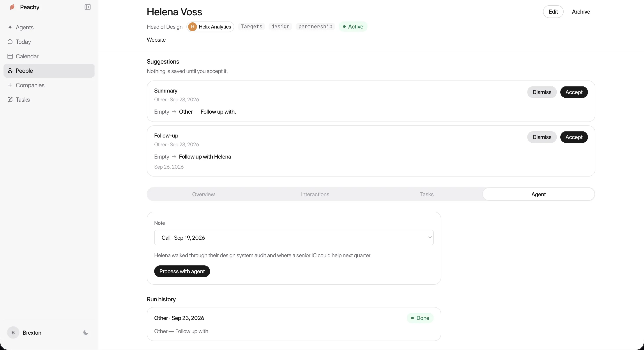Open the Helix Analytics company chip
Image resolution: width=644 pixels, height=350 pixels.
point(210,27)
